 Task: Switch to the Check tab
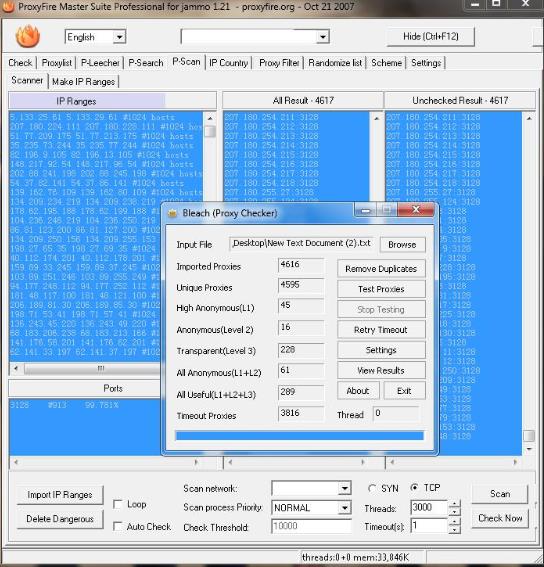coord(20,63)
